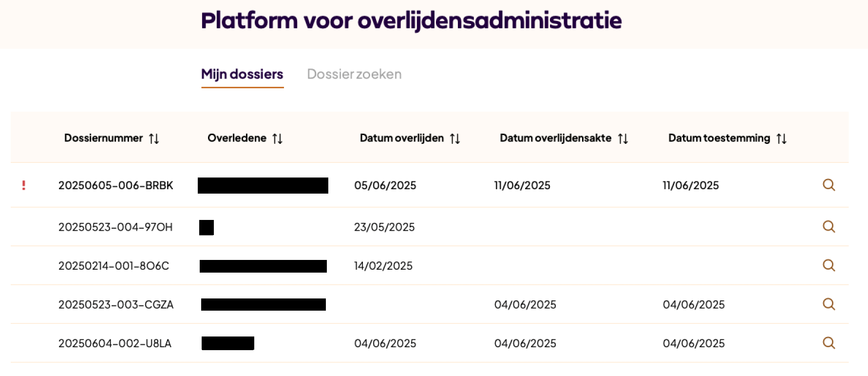
Task: Sort by Datum overlijdensakte arrows icon
Action: 623,139
